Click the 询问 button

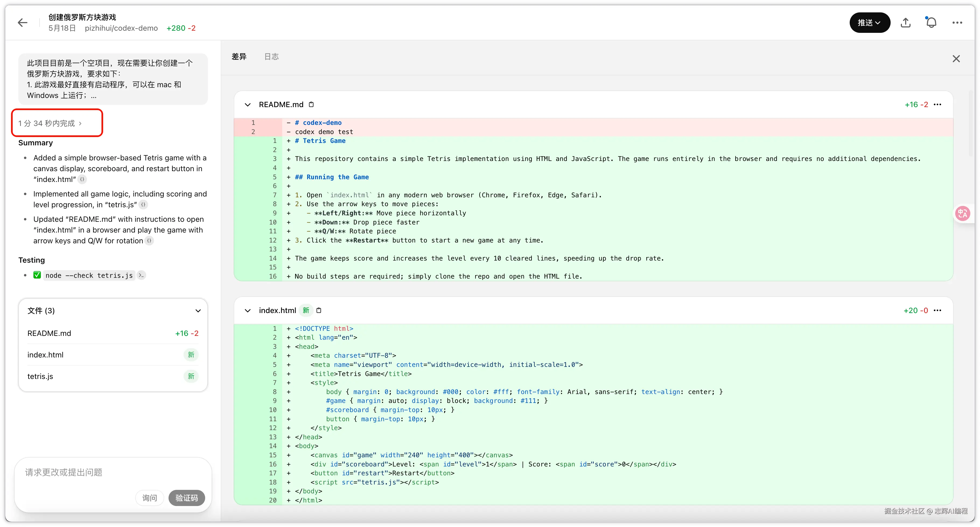pos(149,498)
